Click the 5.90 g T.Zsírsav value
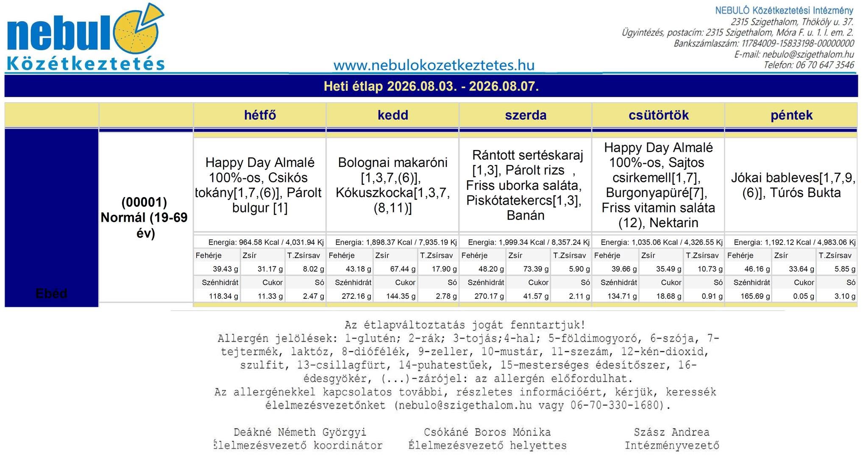This screenshot has width=868, height=476. coord(579,269)
